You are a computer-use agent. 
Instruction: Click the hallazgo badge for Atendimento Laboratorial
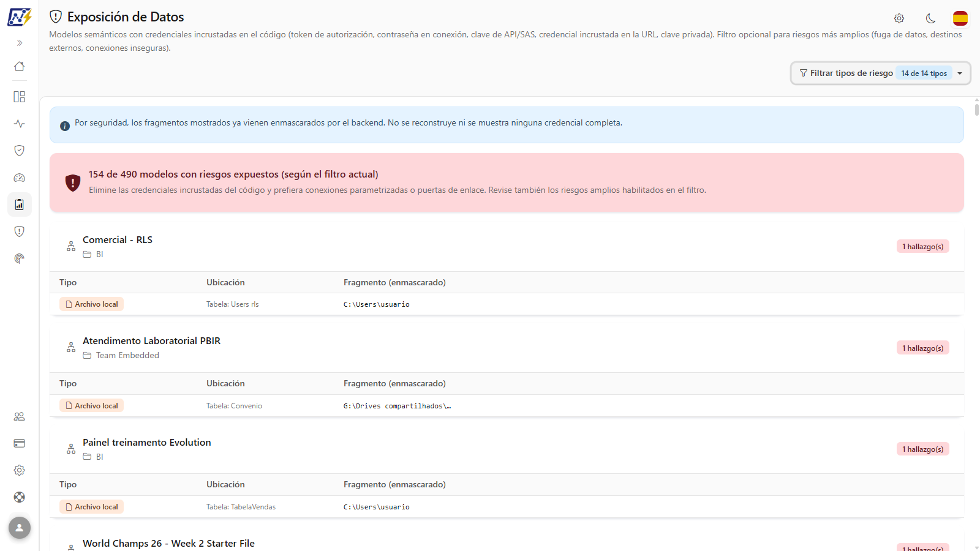(x=923, y=348)
